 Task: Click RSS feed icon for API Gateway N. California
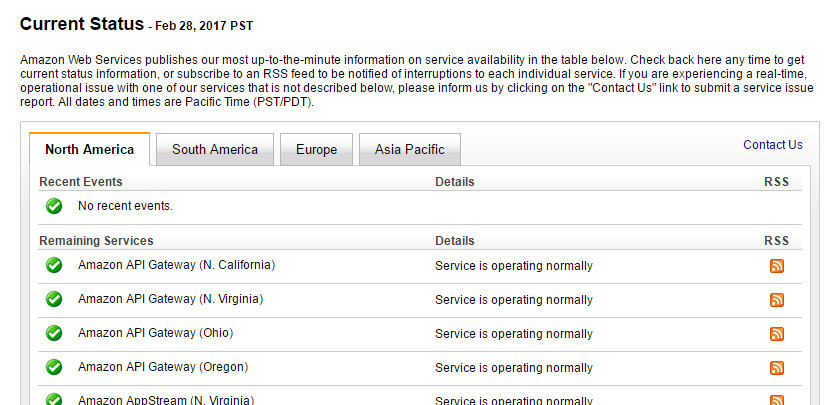(776, 266)
